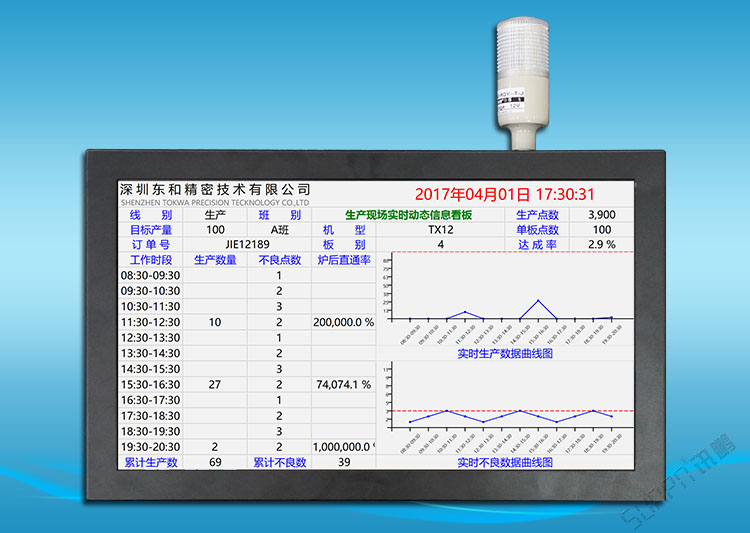The height and width of the screenshot is (533, 750).
Task: Click the 炉后直通率 column header
Action: pyautogui.click(x=343, y=260)
